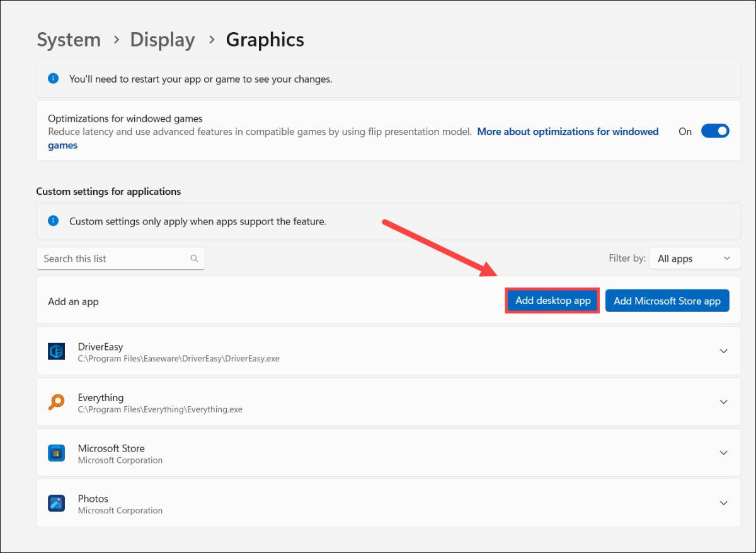Click the Photos app icon
The image size is (756, 553).
click(57, 503)
